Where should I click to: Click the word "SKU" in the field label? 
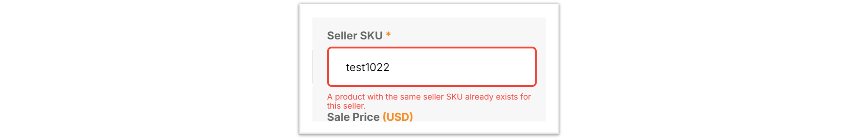coord(371,35)
